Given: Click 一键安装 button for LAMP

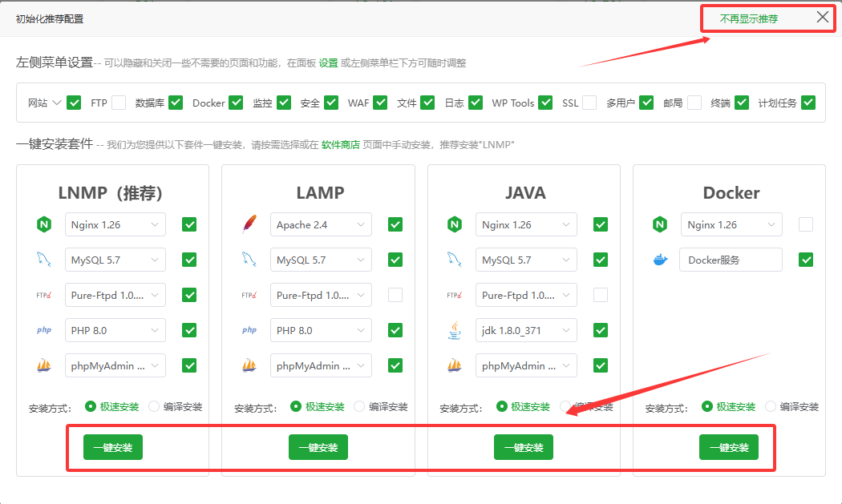Looking at the screenshot, I should click(318, 447).
